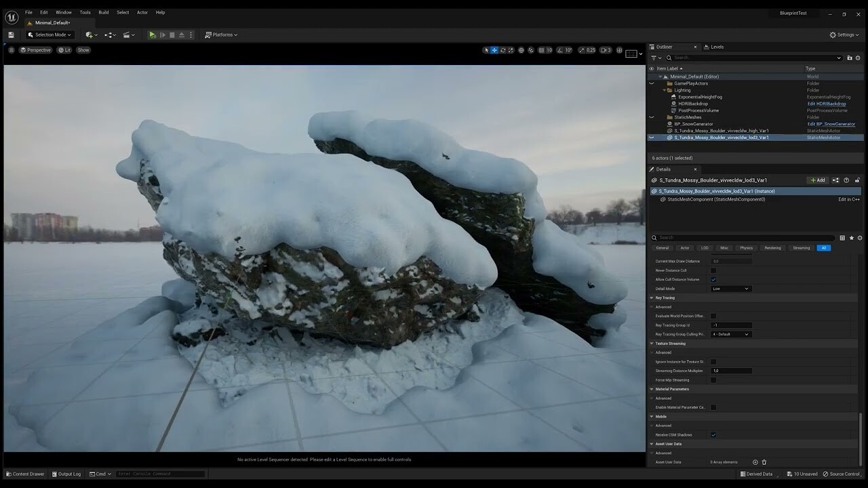Open the Detail Mode dropdown
Viewport: 868px width, 488px height.
(729, 288)
